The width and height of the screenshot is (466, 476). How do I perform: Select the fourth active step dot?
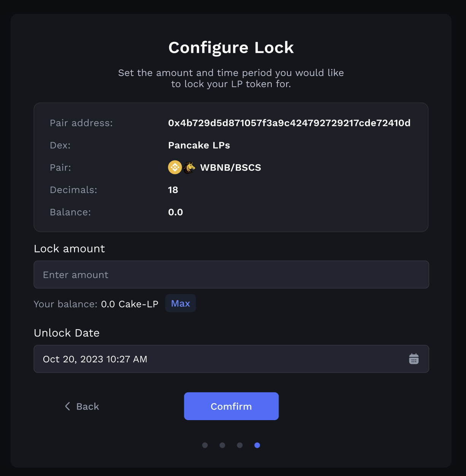257,445
